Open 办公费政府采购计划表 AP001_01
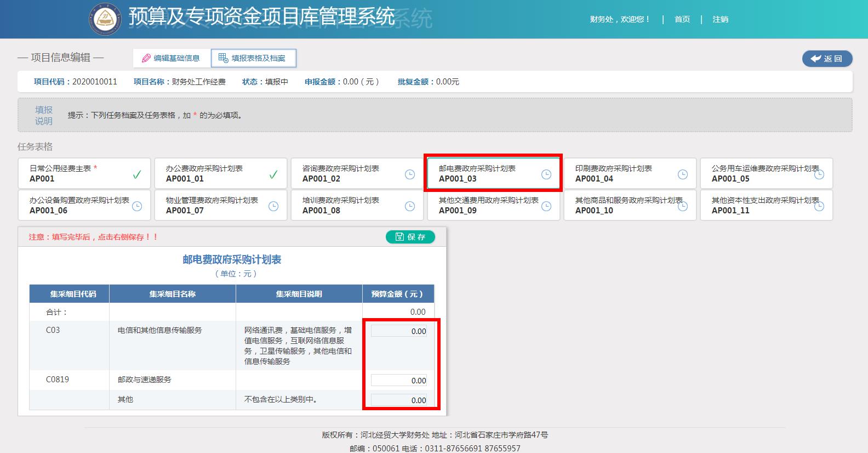Image resolution: width=868 pixels, height=453 pixels. coord(220,174)
